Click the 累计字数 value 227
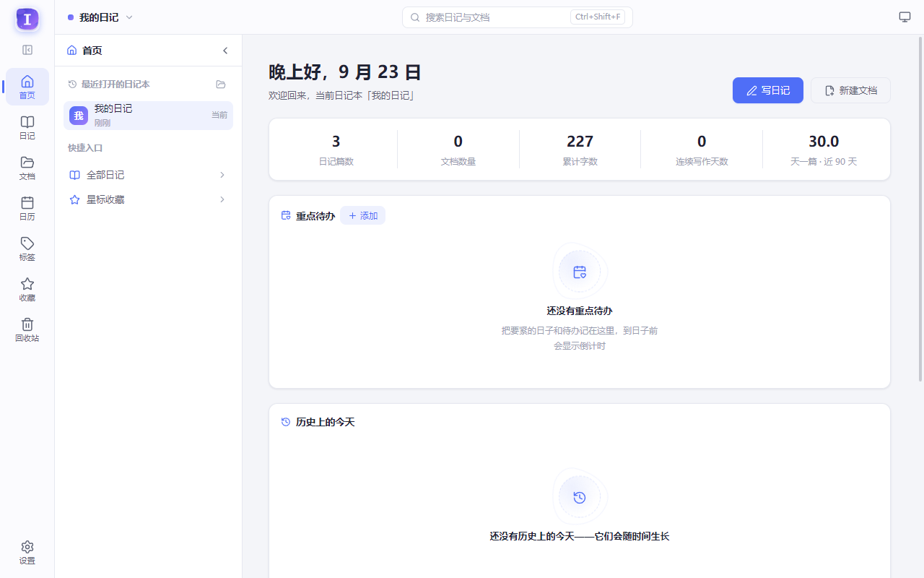 [x=580, y=142]
